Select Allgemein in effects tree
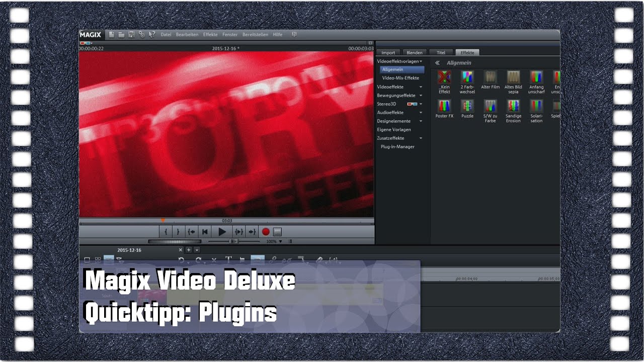 [401, 69]
